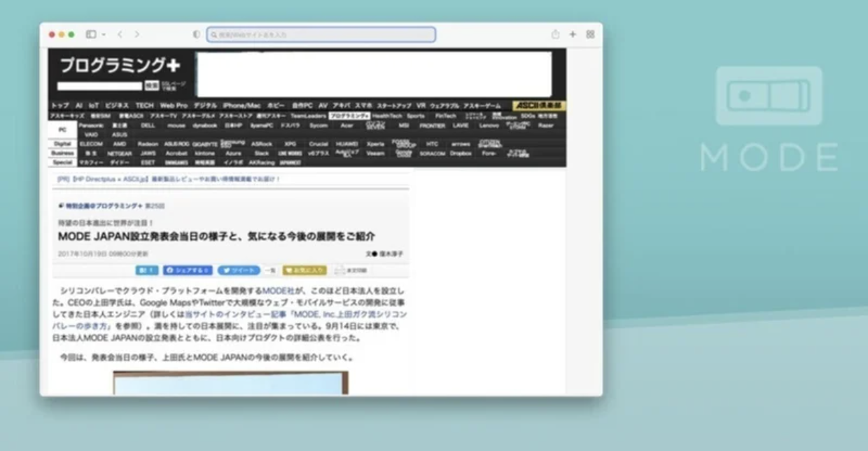Open the sidebar options dropdown arrow

click(104, 34)
